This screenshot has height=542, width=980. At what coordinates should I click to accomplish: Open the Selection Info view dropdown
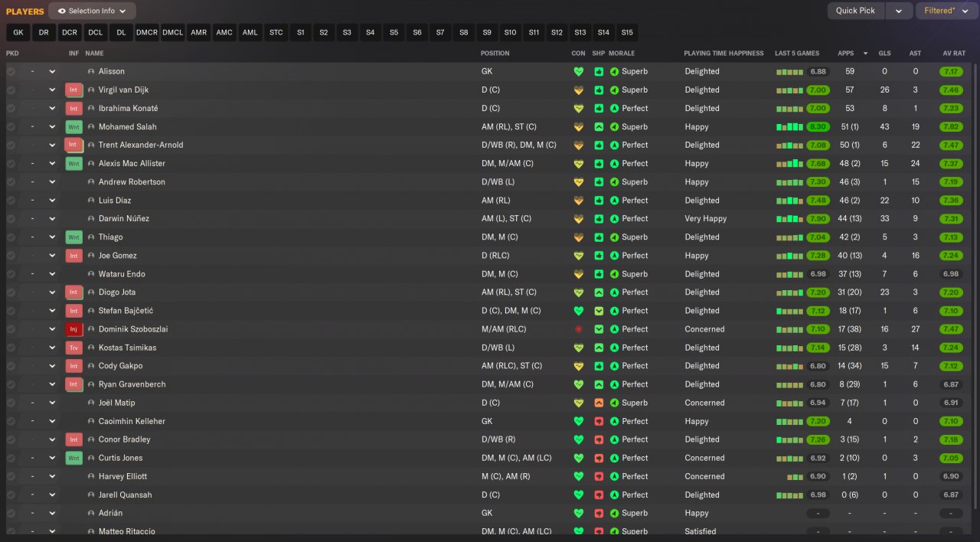(92, 11)
